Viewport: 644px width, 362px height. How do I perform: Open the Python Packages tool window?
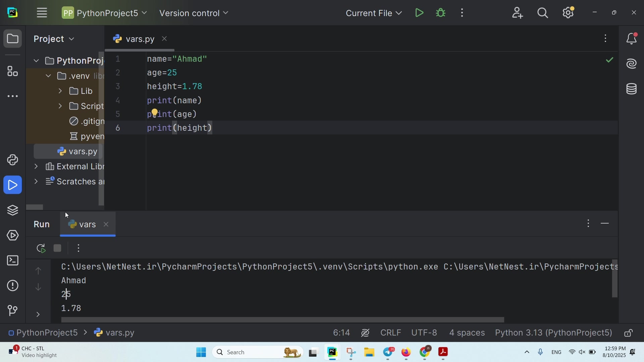(x=13, y=211)
